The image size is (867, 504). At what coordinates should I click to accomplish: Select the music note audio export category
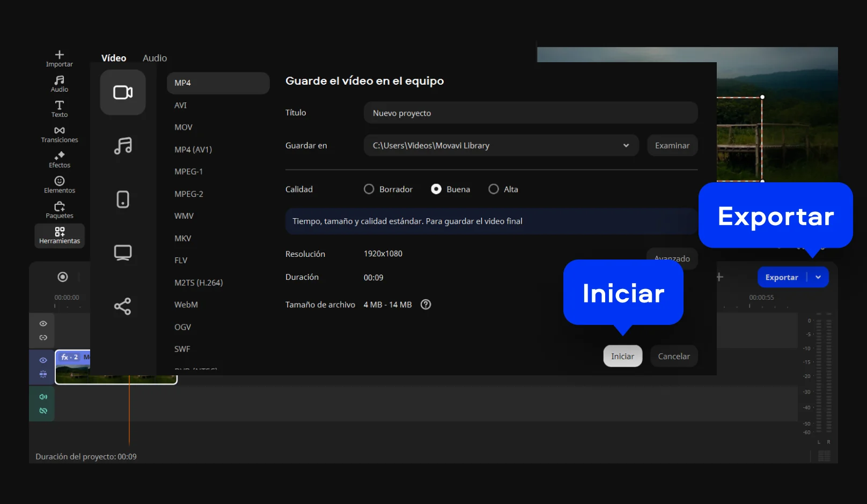pyautogui.click(x=123, y=146)
